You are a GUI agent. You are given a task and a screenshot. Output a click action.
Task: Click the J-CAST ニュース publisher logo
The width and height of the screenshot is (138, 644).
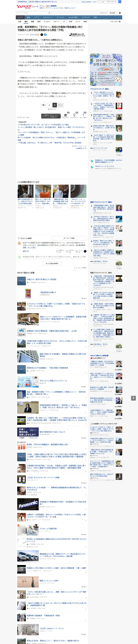point(77,35)
